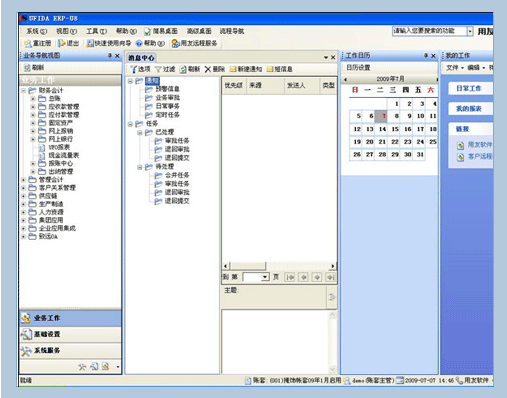Go to previous month in 工作日历
This screenshot has height=398, width=507.
click(x=345, y=79)
